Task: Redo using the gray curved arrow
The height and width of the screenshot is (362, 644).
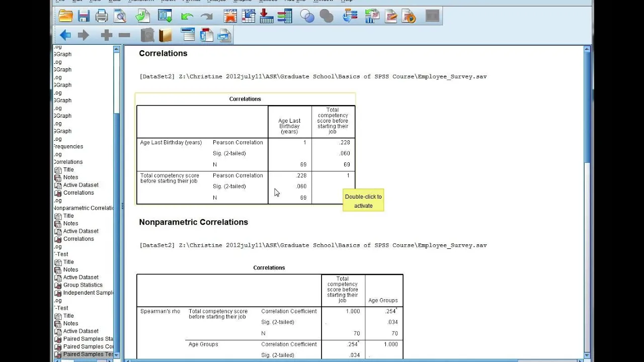Action: pyautogui.click(x=206, y=17)
